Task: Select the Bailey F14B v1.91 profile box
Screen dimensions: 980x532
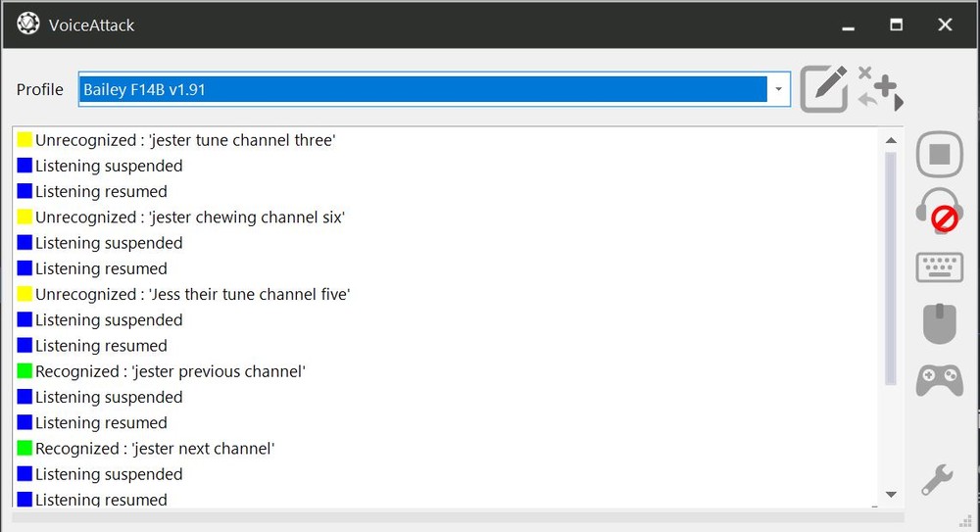Action: pos(421,89)
